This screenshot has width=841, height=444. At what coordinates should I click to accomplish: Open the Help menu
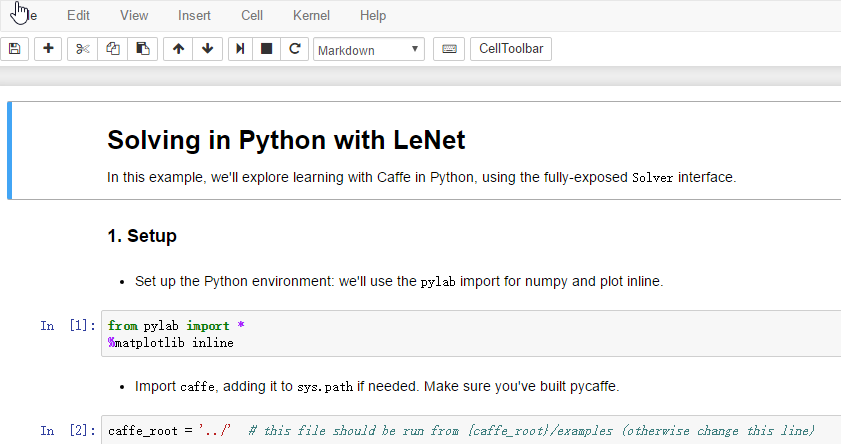pyautogui.click(x=373, y=16)
